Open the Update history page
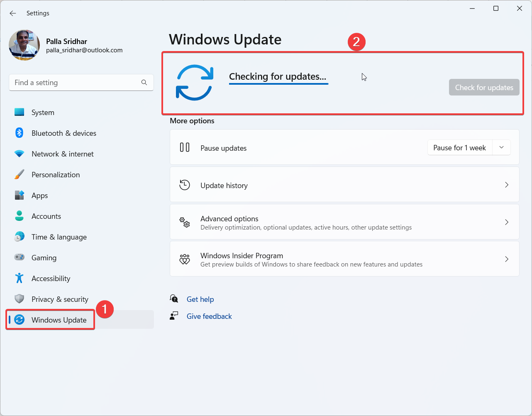The height and width of the screenshot is (416, 532). (344, 184)
